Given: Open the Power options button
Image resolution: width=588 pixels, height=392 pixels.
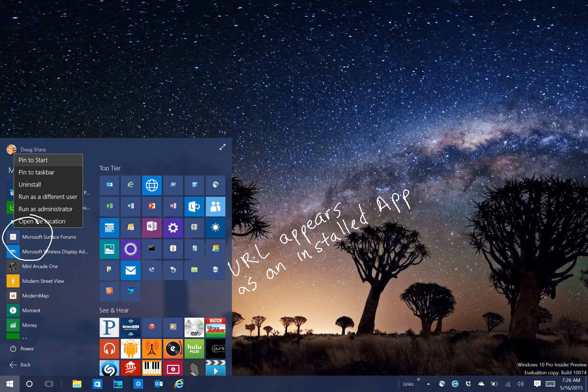Looking at the screenshot, I should point(22,348).
